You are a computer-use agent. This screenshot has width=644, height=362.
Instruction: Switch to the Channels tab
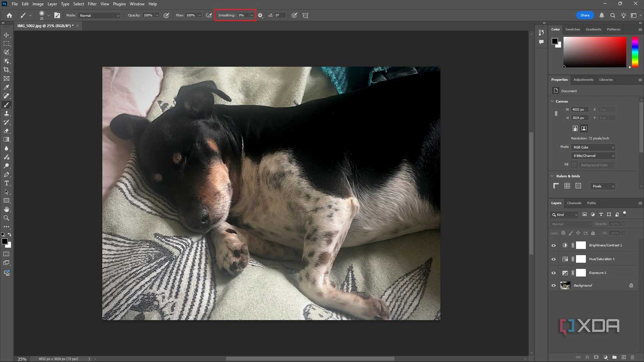click(574, 203)
